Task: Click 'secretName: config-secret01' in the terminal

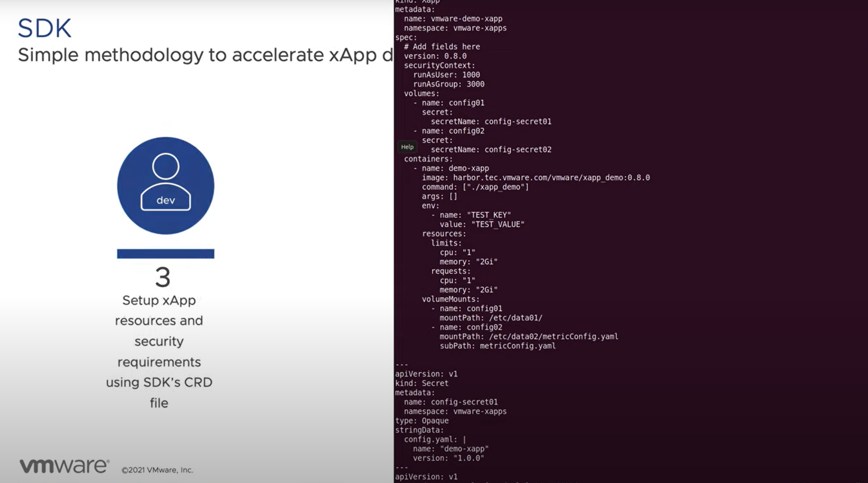Action: (x=491, y=122)
